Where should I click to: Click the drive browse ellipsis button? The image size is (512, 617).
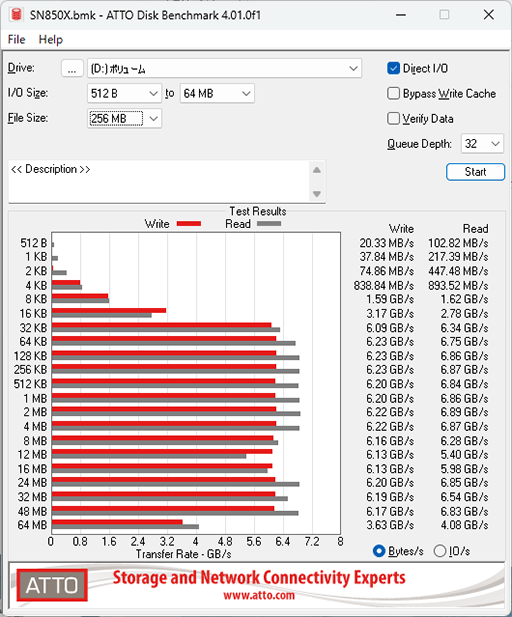click(x=72, y=68)
